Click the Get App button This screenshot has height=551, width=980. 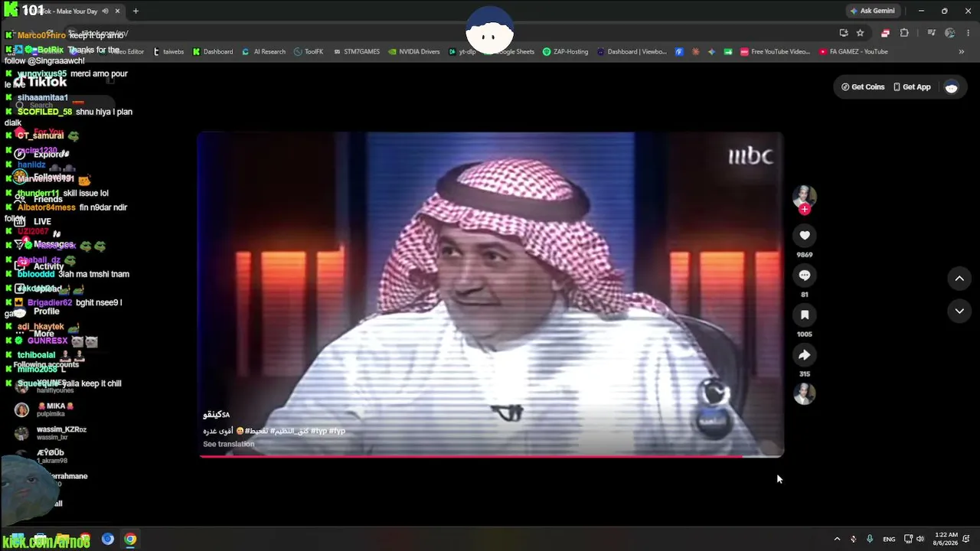(x=912, y=87)
